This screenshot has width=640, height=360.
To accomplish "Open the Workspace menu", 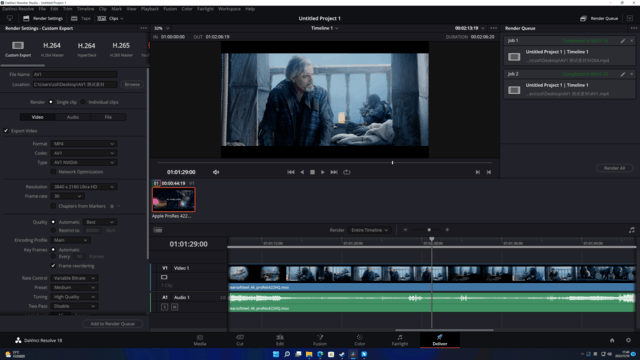I will coord(229,9).
